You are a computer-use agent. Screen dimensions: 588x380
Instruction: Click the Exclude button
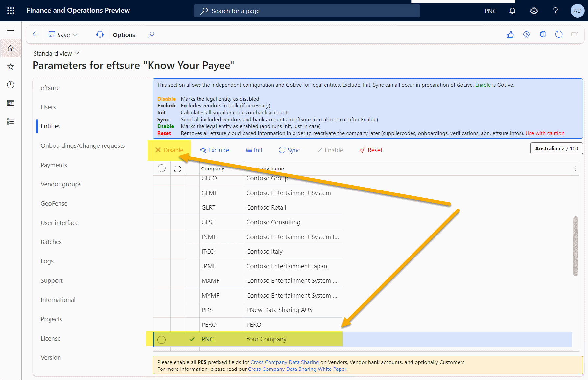tap(215, 150)
